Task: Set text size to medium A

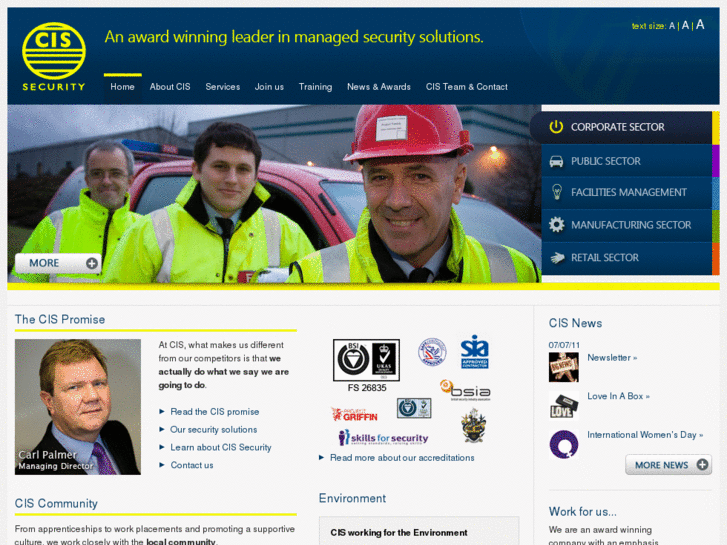Action: click(685, 26)
